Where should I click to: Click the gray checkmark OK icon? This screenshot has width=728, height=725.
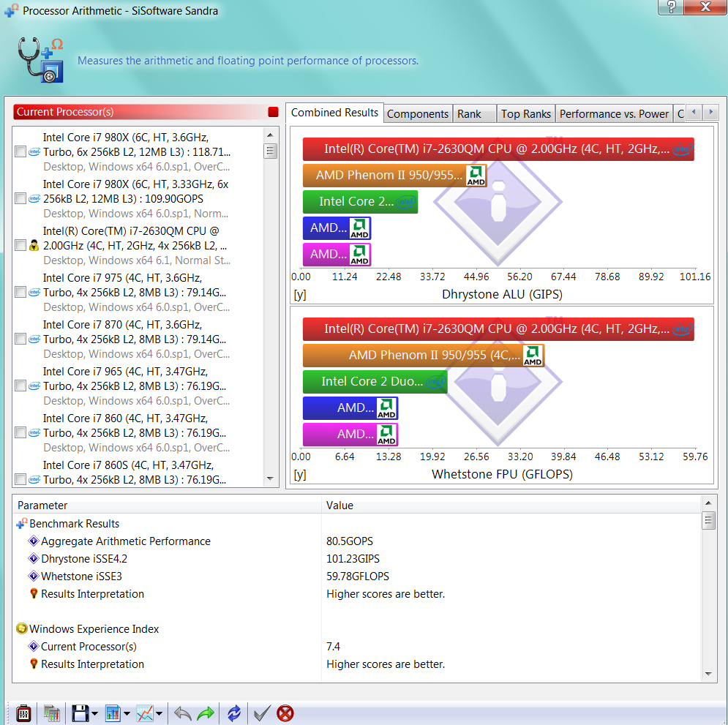(262, 713)
